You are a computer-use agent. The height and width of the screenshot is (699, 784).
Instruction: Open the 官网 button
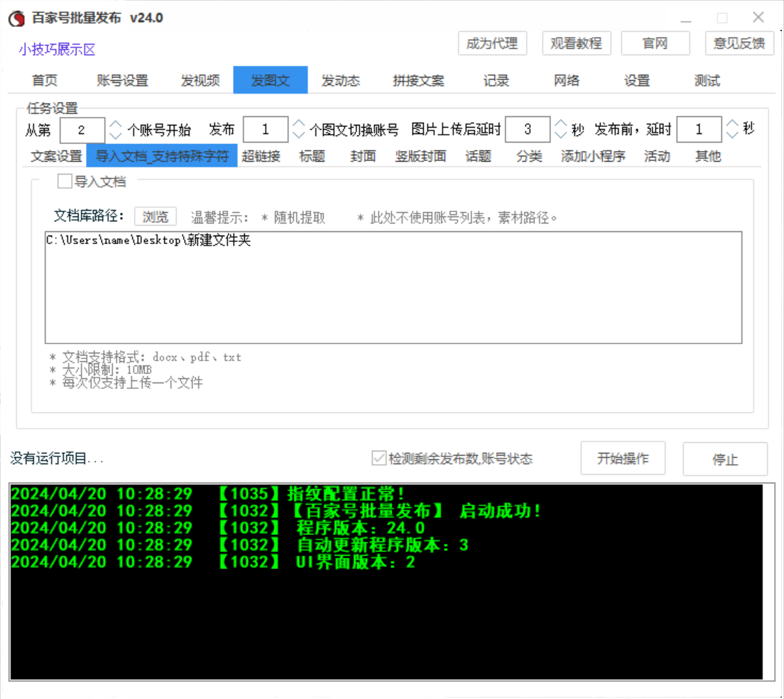[655, 43]
